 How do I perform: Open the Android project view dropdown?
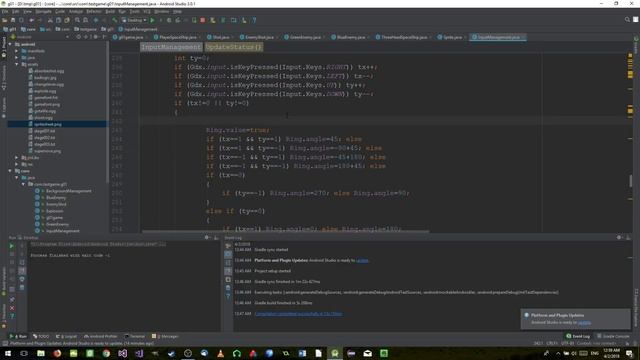[40, 37]
